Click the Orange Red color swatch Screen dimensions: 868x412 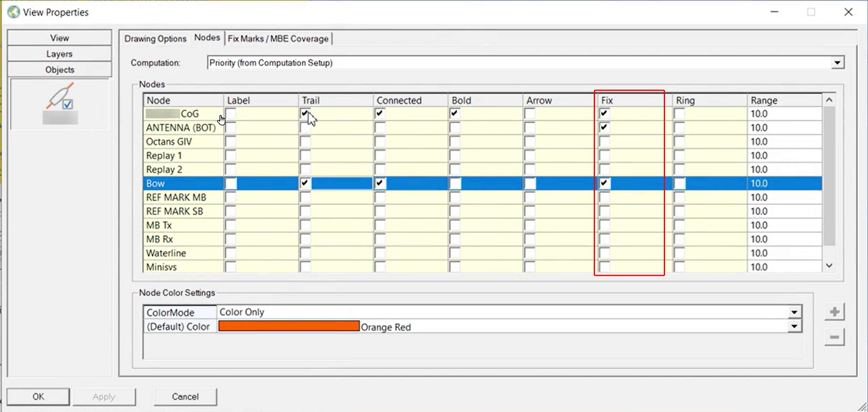289,326
